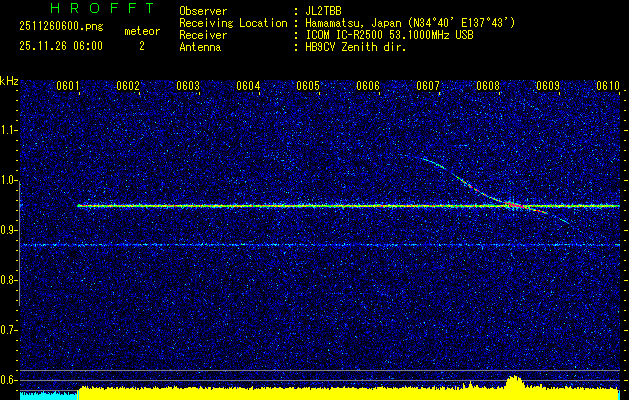This screenshot has width=629, height=400.
Task: Click the 0608 time marker
Action: tap(488, 86)
